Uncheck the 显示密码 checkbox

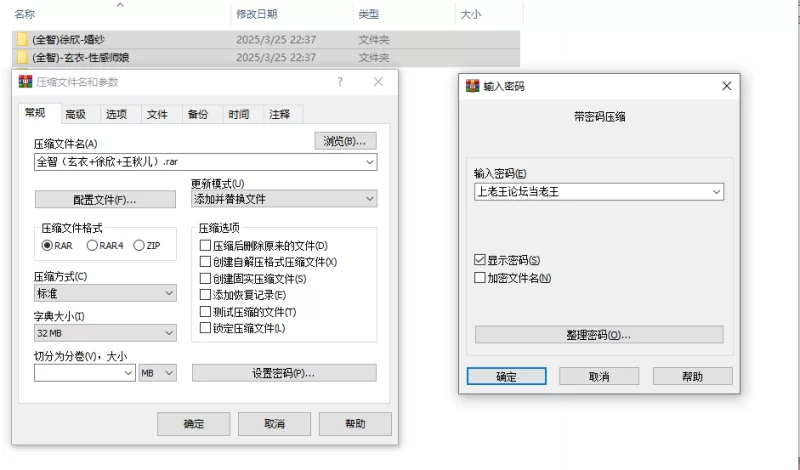481,261
